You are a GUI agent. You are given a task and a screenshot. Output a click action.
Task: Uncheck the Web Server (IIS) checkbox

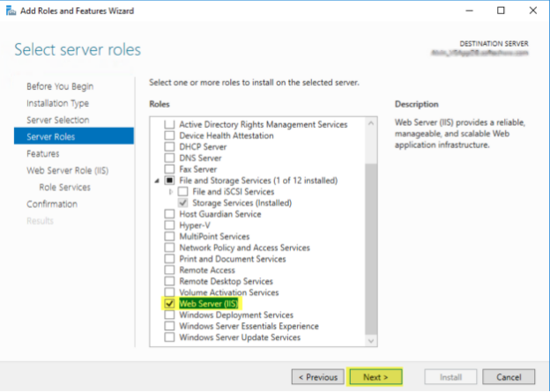[169, 304]
